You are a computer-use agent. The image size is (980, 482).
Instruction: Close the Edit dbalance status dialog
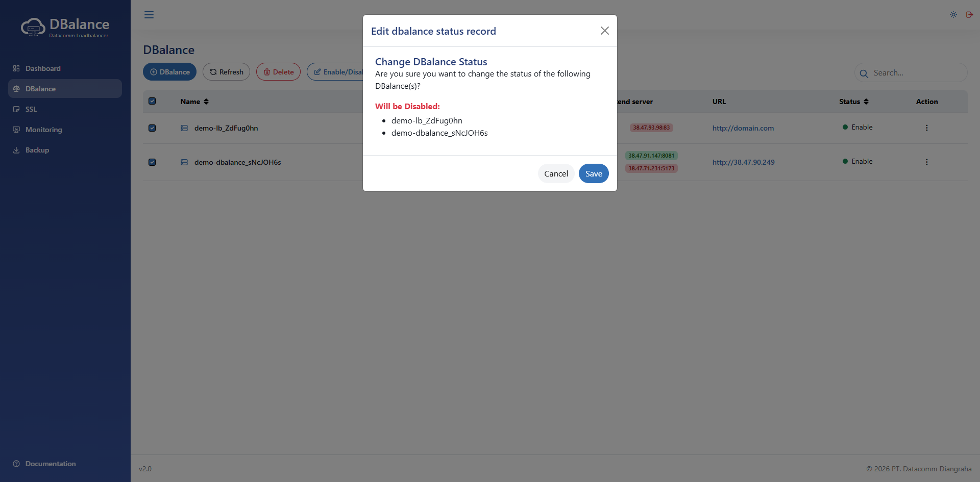tap(604, 31)
